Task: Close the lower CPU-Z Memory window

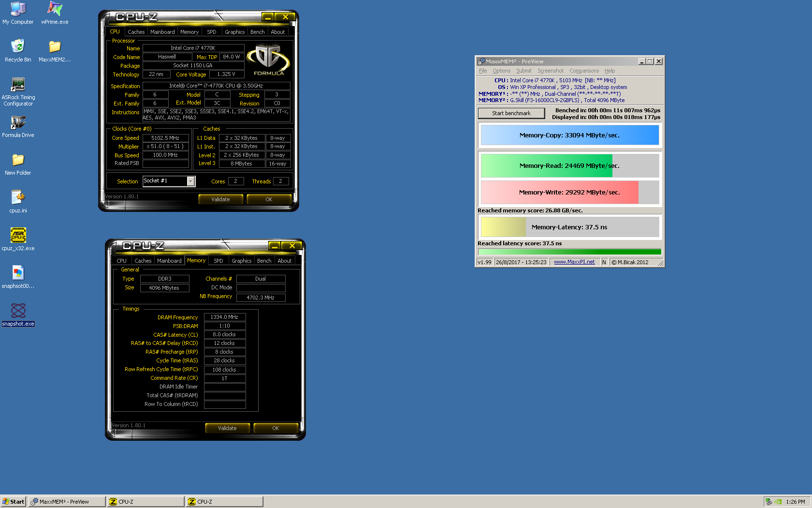Action: point(292,246)
